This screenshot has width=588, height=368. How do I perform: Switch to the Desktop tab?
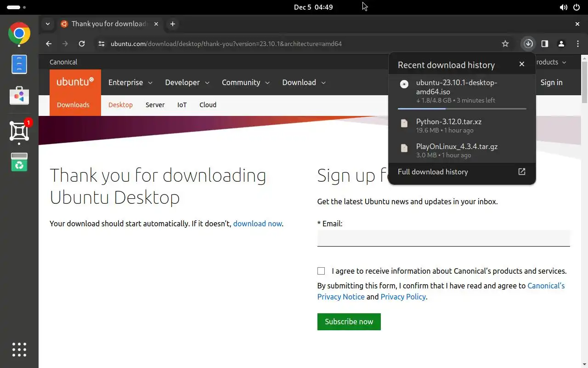click(x=120, y=105)
